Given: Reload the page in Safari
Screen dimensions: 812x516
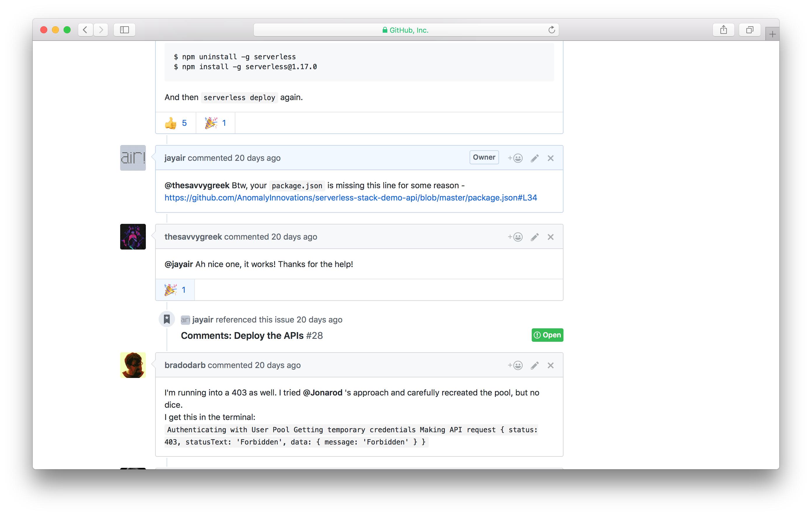Looking at the screenshot, I should click(x=551, y=30).
